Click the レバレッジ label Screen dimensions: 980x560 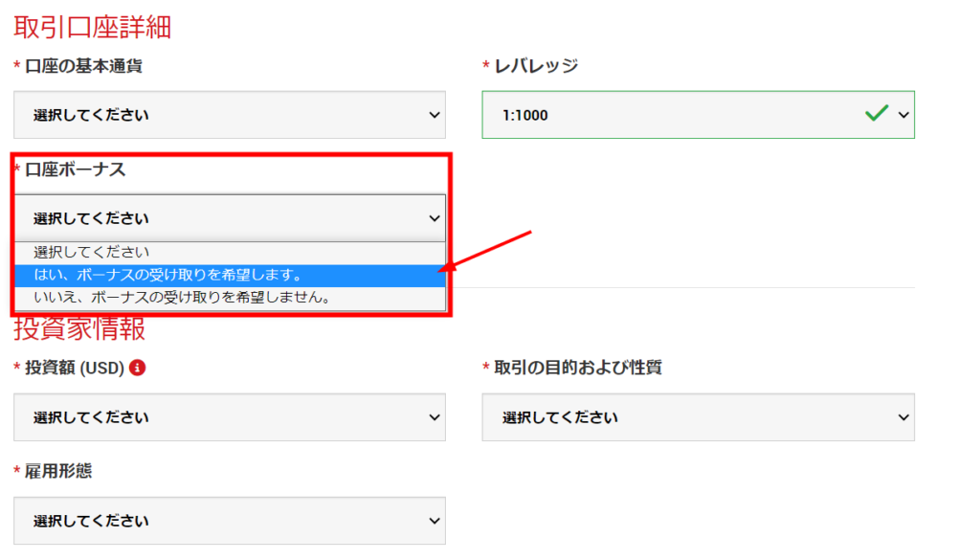pyautogui.click(x=536, y=66)
